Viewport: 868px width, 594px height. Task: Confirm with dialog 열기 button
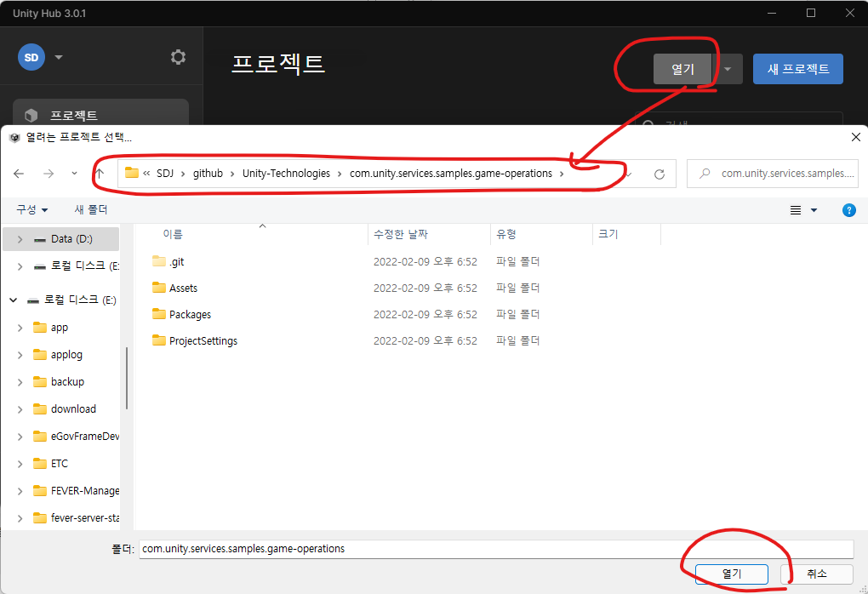[731, 574]
